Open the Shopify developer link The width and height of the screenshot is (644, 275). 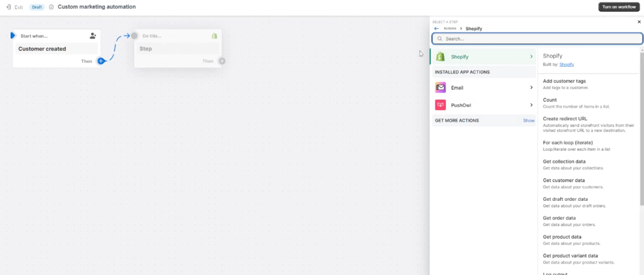point(566,64)
